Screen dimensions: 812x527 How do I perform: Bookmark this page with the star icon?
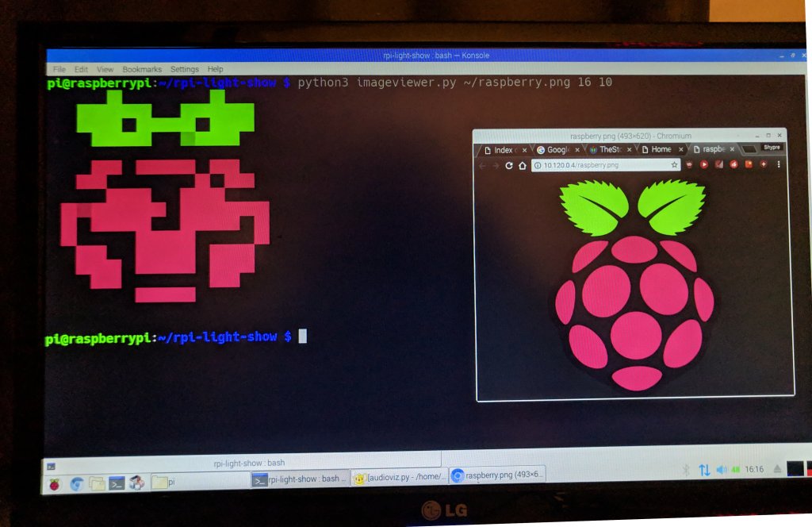(674, 165)
